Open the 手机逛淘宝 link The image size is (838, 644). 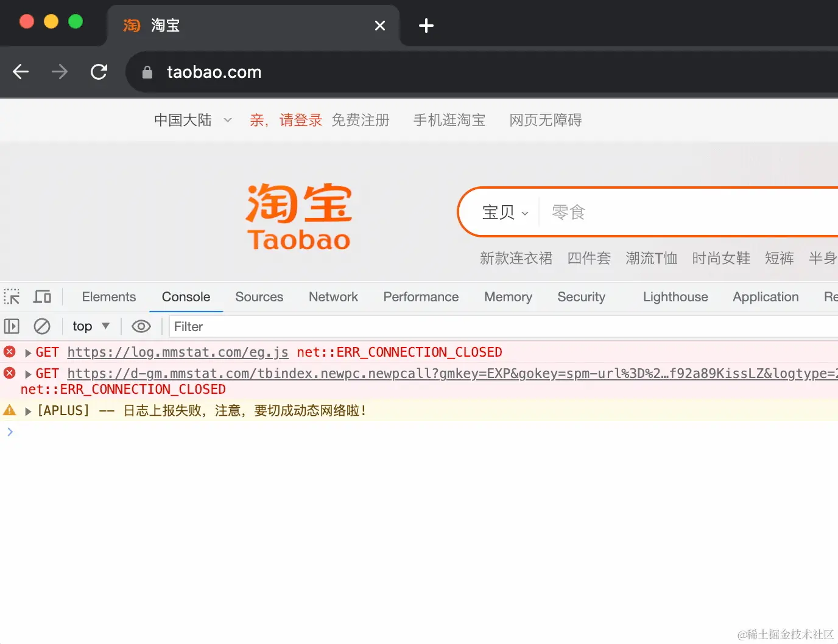(x=449, y=120)
